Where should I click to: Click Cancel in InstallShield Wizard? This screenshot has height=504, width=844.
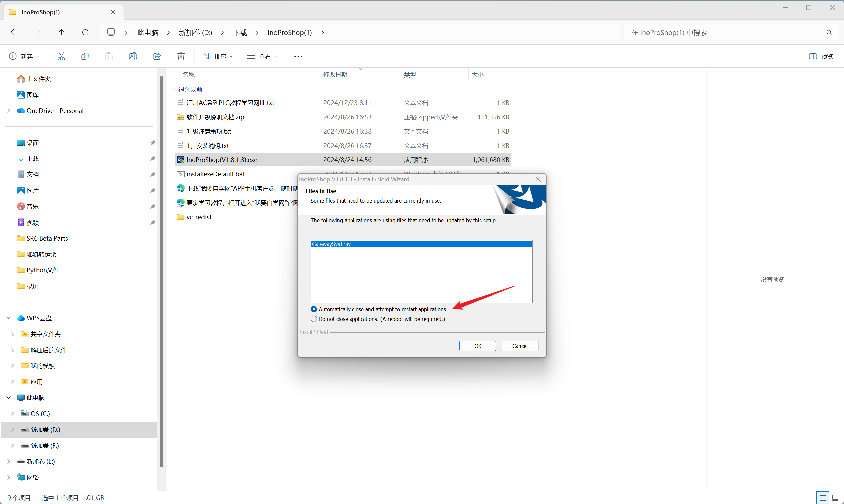pyautogui.click(x=520, y=346)
